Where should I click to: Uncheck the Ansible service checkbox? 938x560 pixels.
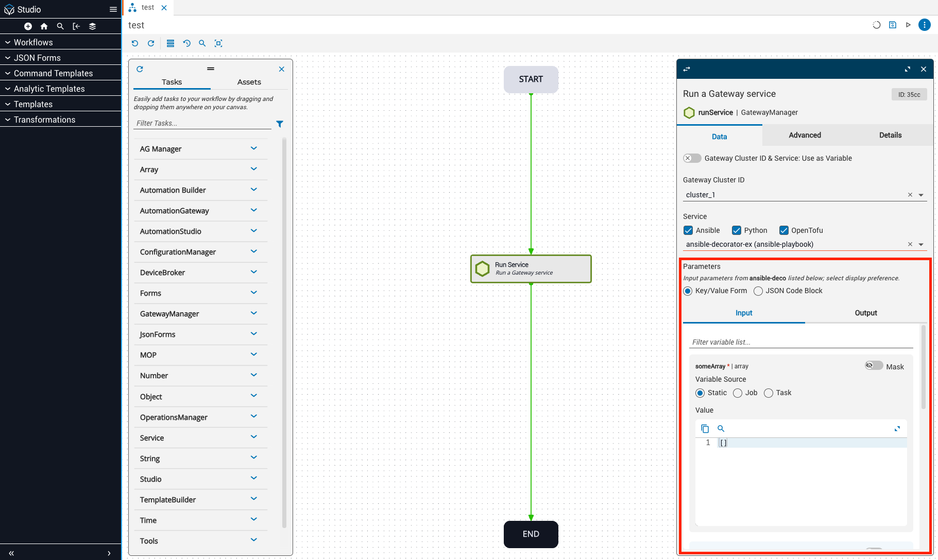688,230
